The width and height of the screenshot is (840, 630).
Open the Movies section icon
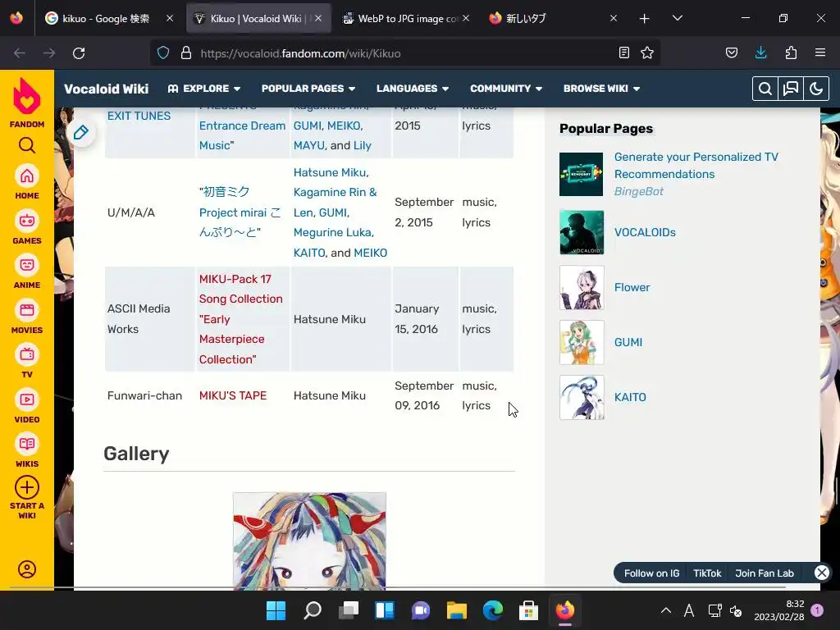pyautogui.click(x=27, y=310)
